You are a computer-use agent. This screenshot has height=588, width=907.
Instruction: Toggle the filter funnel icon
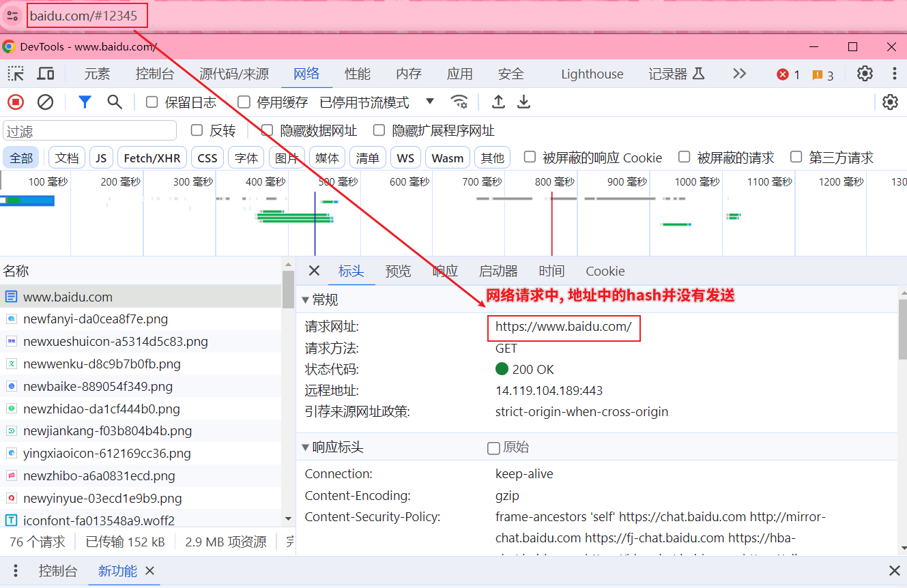(x=85, y=102)
